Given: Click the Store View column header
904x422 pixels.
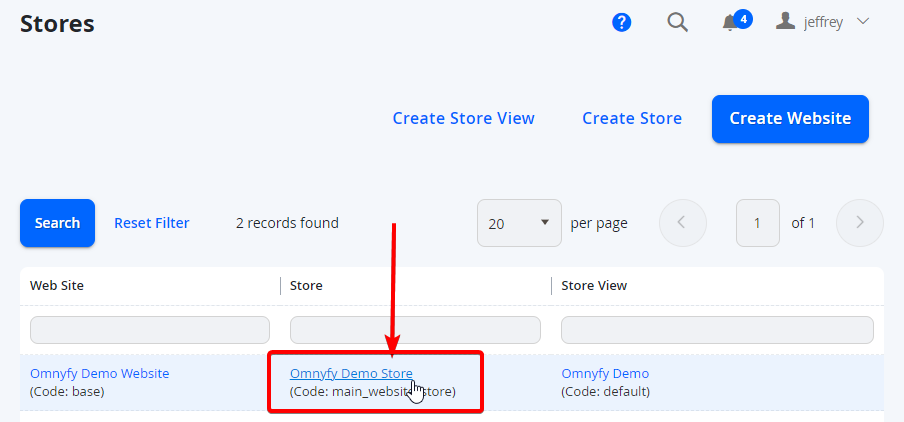Looking at the screenshot, I should [x=594, y=285].
